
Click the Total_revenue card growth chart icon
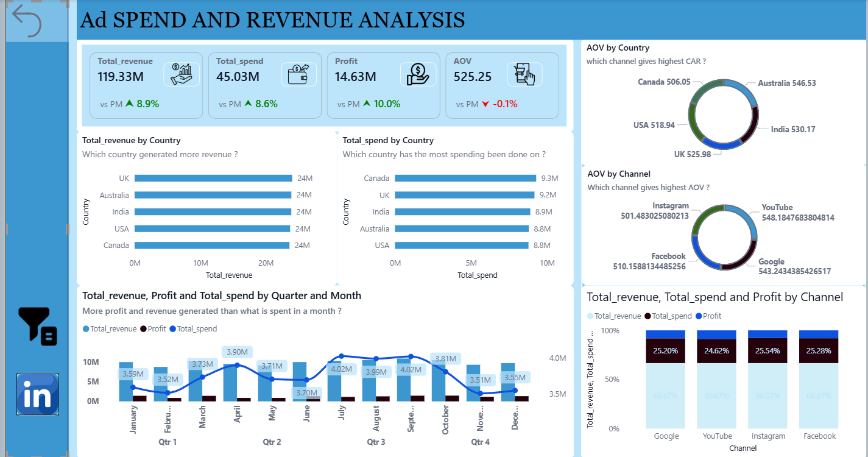tap(182, 74)
